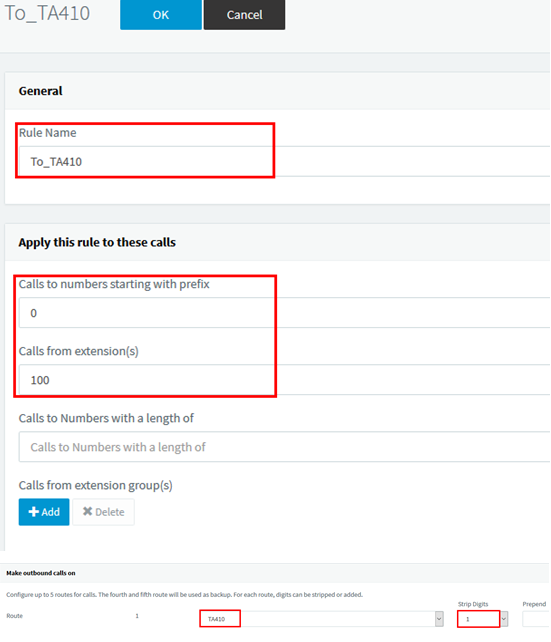Click the small arrow beside Strip Digits value
The height and width of the screenshot is (642, 551).
tap(504, 619)
